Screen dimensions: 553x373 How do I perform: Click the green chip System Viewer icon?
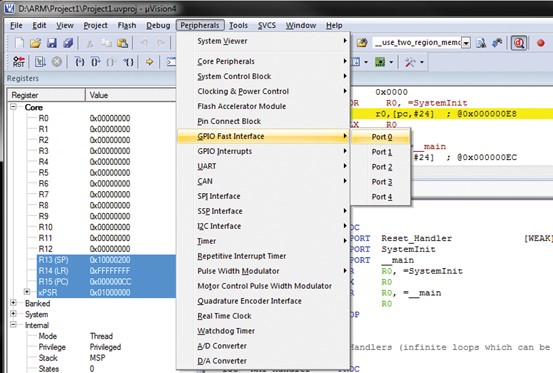[380, 62]
